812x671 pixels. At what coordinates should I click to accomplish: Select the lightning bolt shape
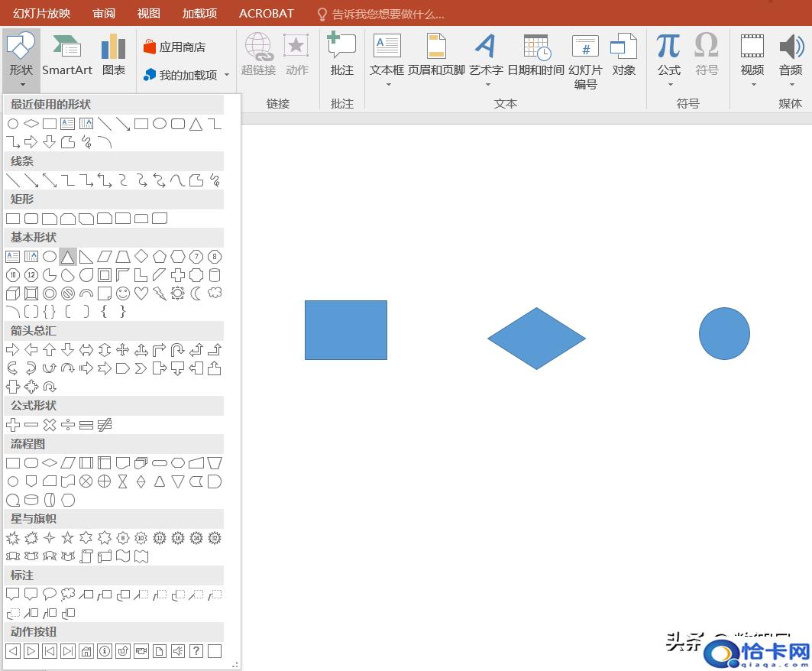(160, 293)
